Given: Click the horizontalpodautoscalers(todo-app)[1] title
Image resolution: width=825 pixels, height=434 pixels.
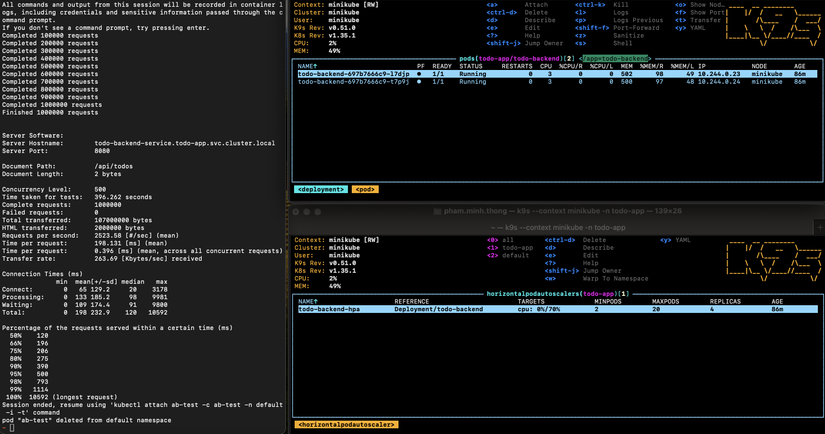Looking at the screenshot, I should [558, 294].
